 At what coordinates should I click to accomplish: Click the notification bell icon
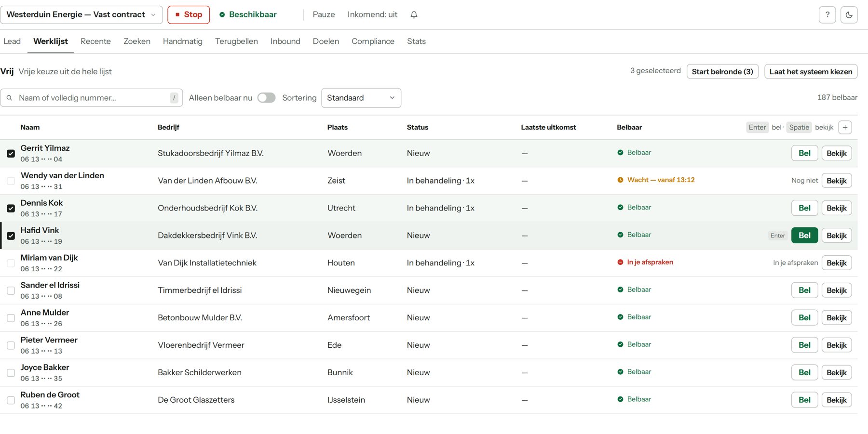[x=414, y=15]
